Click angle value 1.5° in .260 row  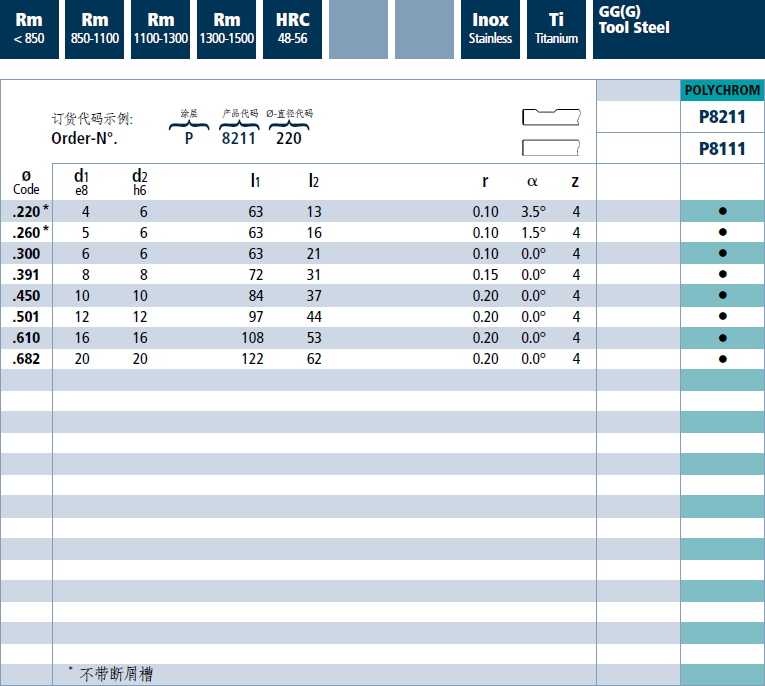[533, 233]
